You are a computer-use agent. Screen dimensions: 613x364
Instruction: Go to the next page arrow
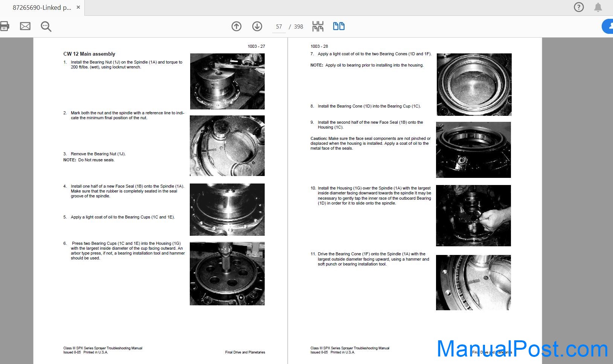coord(257,26)
